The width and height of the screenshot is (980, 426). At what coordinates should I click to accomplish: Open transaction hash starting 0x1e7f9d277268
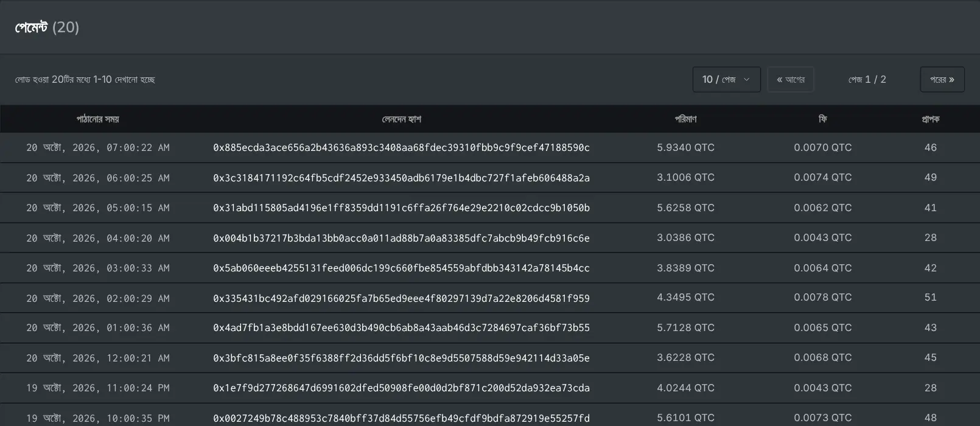click(x=402, y=388)
